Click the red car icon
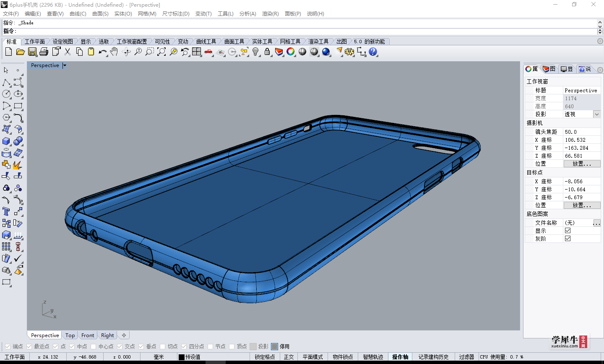 coord(208,52)
